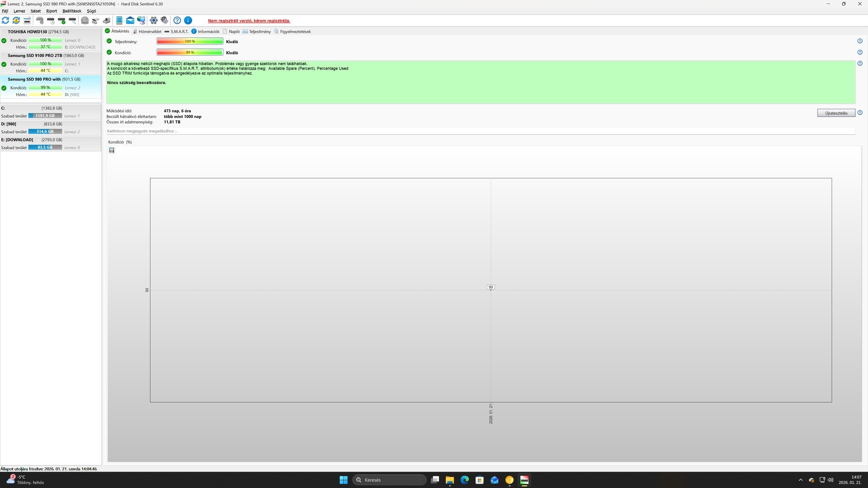
Task: Click the save chart floppy icon
Action: 112,151
